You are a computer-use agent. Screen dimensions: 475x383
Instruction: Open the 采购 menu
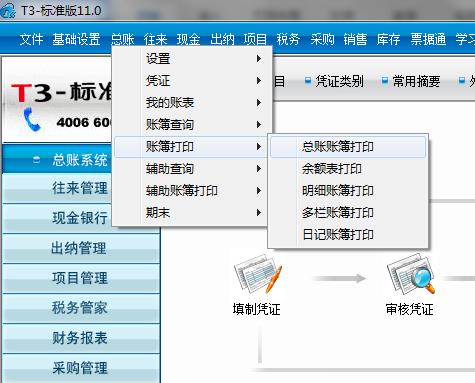322,39
